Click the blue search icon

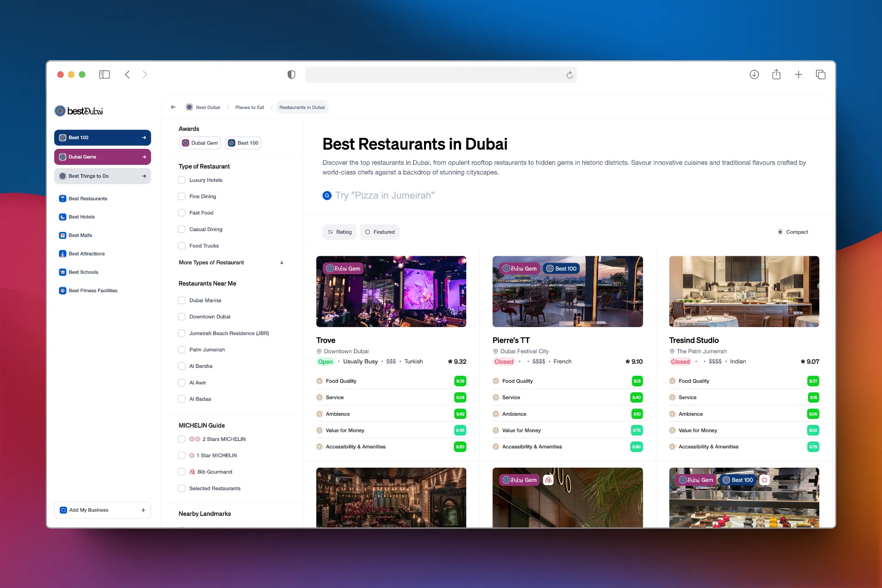[327, 195]
